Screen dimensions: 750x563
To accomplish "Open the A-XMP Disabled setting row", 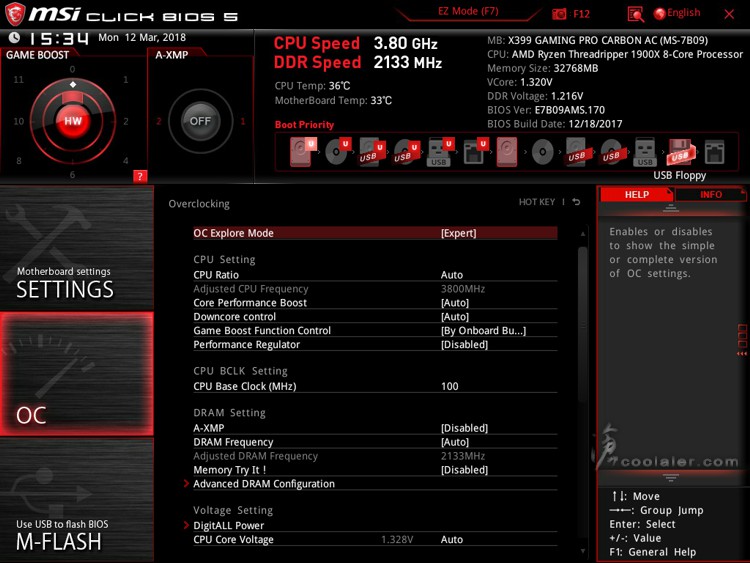I will click(x=375, y=428).
